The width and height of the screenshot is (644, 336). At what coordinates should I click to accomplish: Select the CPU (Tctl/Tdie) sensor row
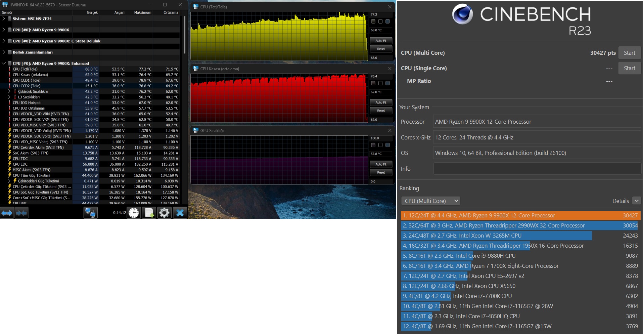click(90, 69)
